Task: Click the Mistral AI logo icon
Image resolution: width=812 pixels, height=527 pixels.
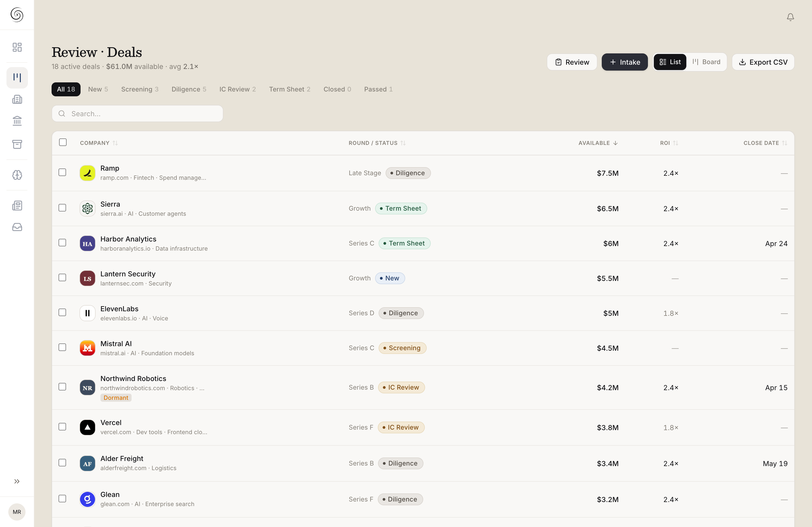Action: pyautogui.click(x=87, y=348)
